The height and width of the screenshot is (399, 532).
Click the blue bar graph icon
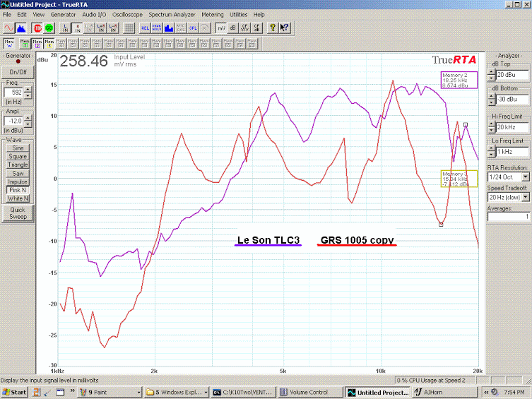click(169, 28)
